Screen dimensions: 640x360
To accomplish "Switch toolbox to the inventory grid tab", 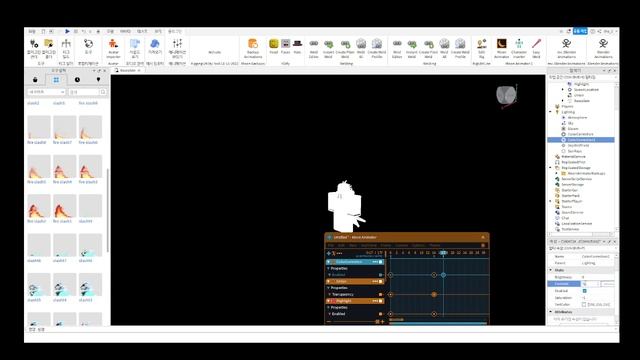I will click(x=56, y=80).
